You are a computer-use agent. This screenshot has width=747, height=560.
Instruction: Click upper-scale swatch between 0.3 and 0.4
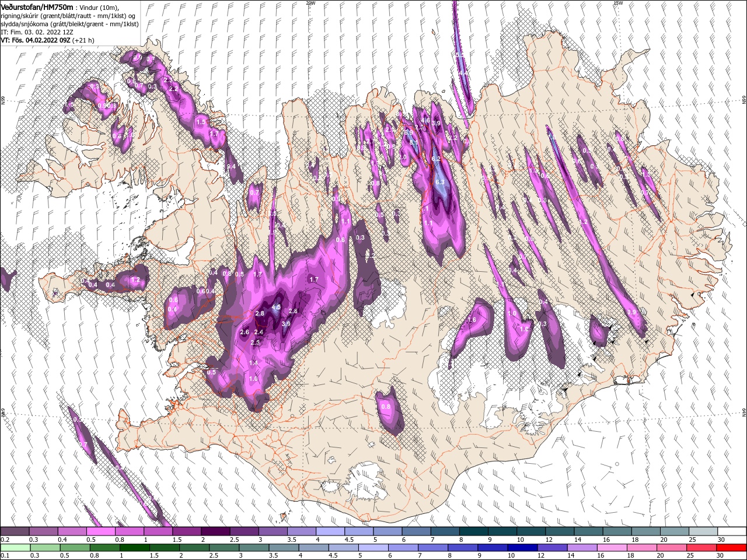[x=43, y=531]
